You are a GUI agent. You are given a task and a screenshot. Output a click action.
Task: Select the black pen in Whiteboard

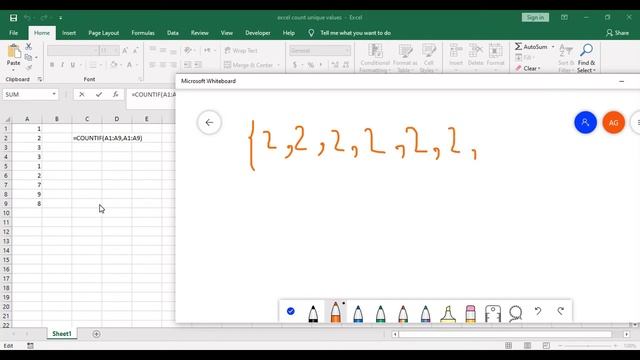tap(313, 313)
